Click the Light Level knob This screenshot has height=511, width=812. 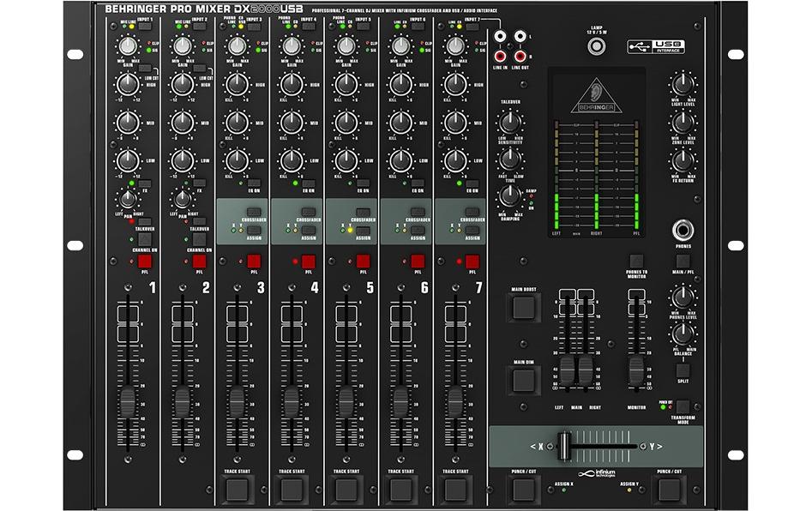683,84
